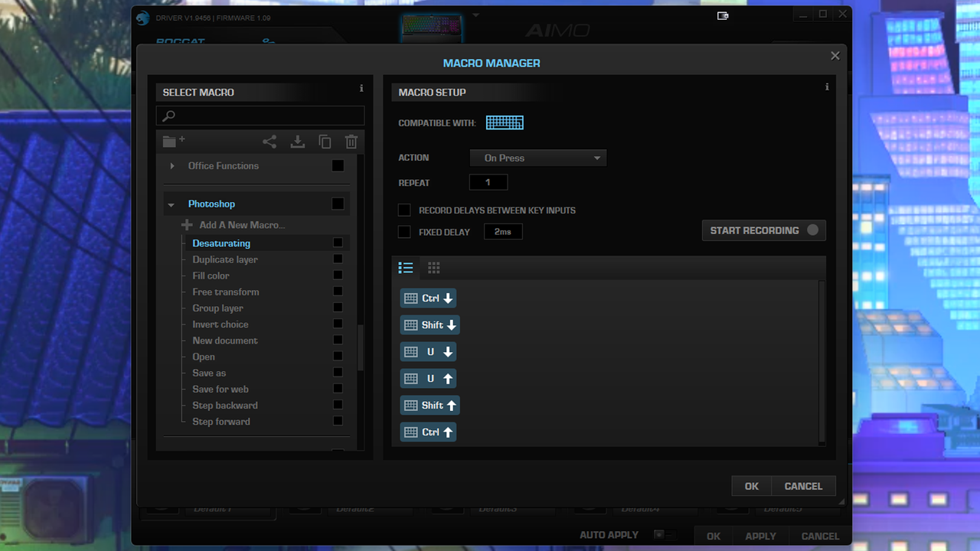Image resolution: width=980 pixels, height=551 pixels.
Task: Select the Open macro
Action: [204, 357]
